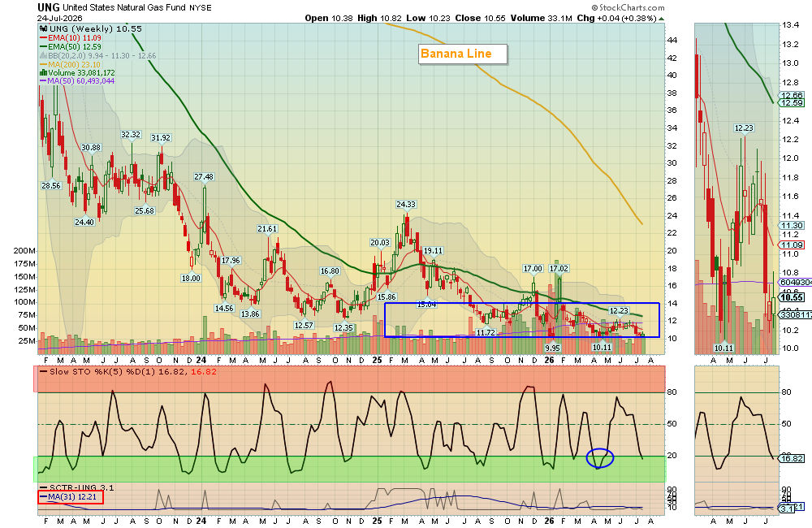Click the 27.48 price peak label
Image resolution: width=812 pixels, height=528 pixels.
[204, 177]
